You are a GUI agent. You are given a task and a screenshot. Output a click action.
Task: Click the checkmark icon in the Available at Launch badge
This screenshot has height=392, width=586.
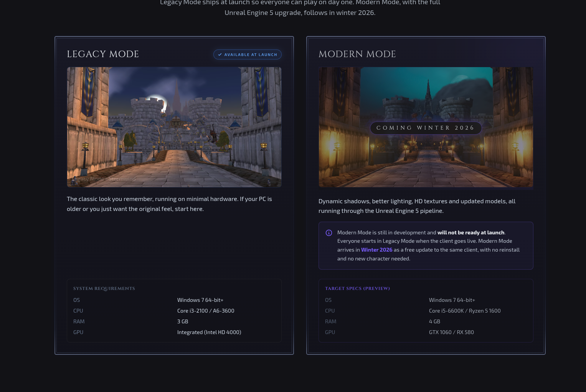(220, 54)
